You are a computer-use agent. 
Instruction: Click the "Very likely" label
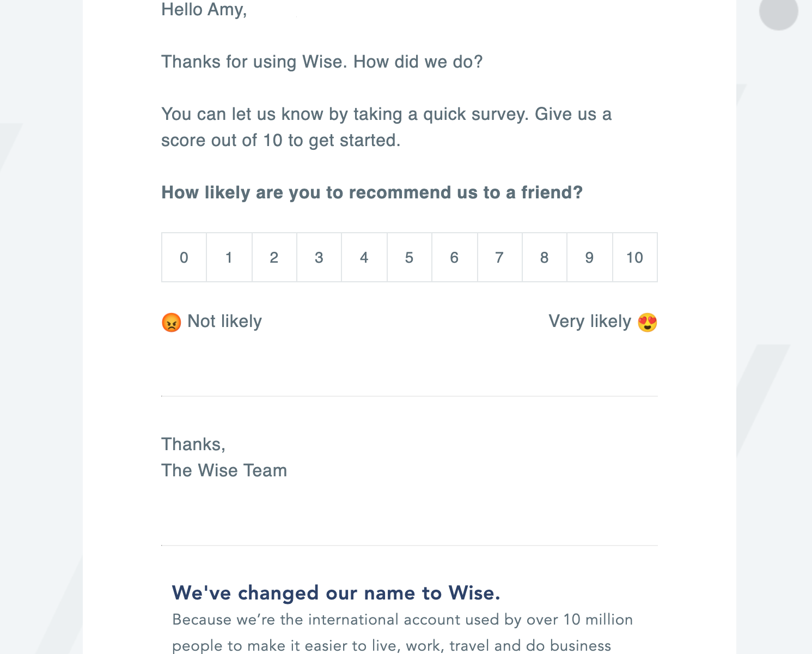point(590,322)
